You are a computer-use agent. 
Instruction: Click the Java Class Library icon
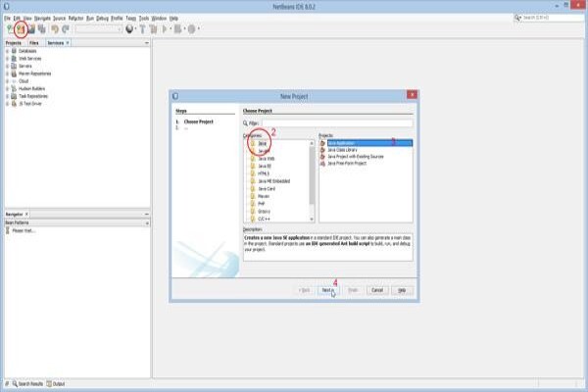tap(322, 150)
